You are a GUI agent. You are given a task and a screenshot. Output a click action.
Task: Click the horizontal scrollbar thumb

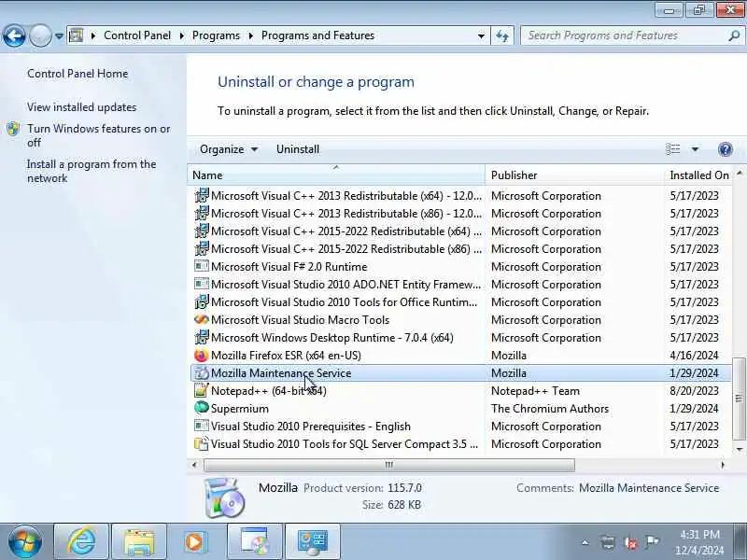389,465
